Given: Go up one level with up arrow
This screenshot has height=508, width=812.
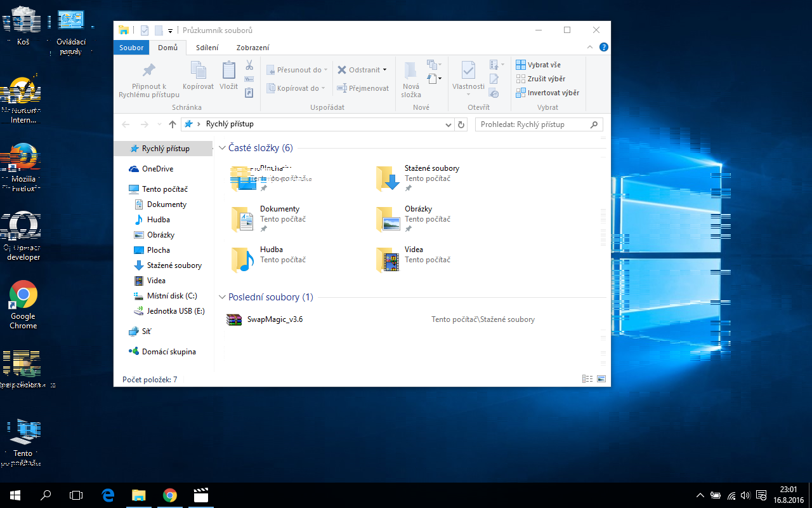Looking at the screenshot, I should click(x=173, y=124).
